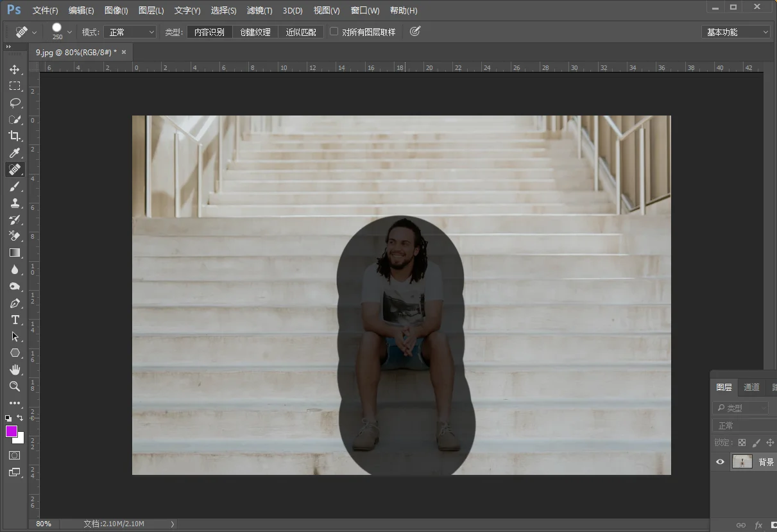
Task: Select the Move tool
Action: click(x=15, y=69)
